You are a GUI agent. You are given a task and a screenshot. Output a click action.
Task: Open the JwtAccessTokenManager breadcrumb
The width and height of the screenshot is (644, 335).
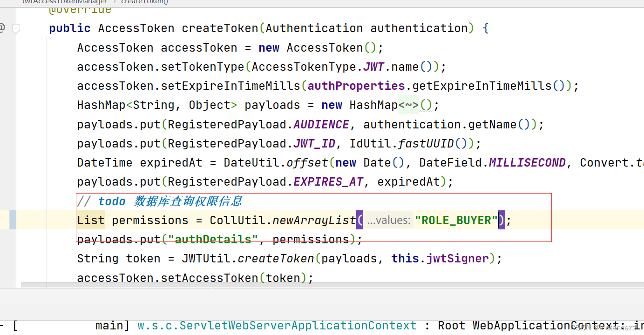tap(64, 2)
